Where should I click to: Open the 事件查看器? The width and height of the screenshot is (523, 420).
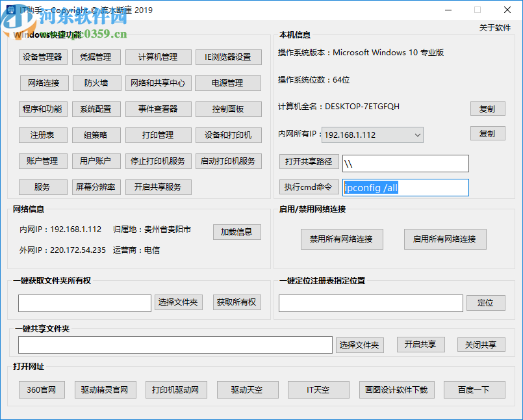tap(157, 109)
